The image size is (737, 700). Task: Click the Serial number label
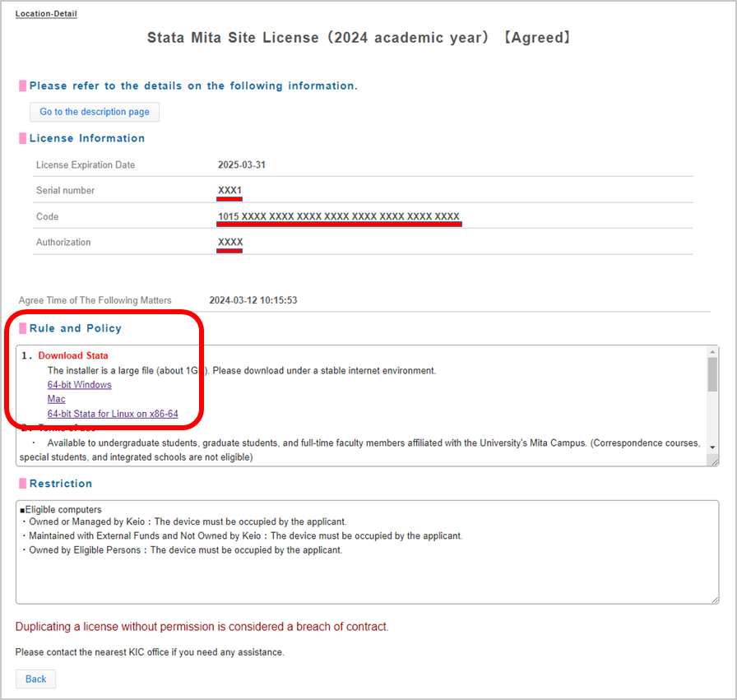tap(65, 190)
